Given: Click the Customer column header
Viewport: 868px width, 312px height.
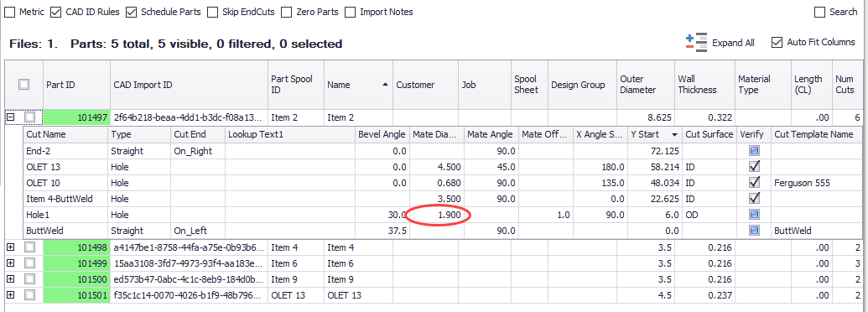Looking at the screenshot, I should coord(426,85).
